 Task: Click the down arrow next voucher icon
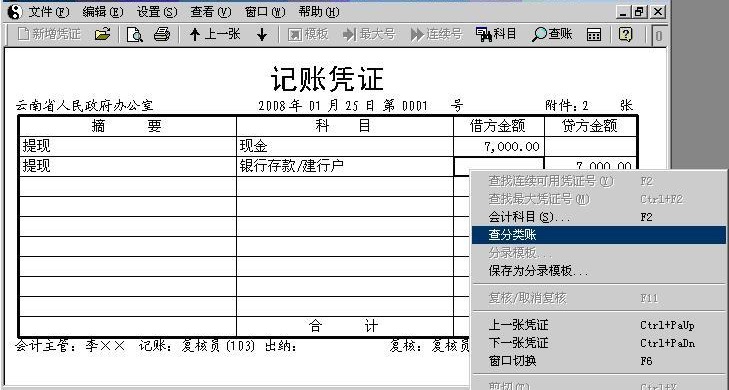262,34
